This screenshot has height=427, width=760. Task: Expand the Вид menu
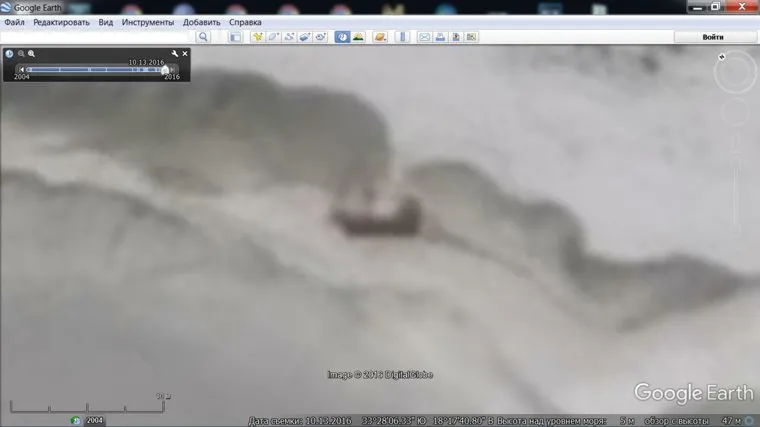tap(105, 22)
